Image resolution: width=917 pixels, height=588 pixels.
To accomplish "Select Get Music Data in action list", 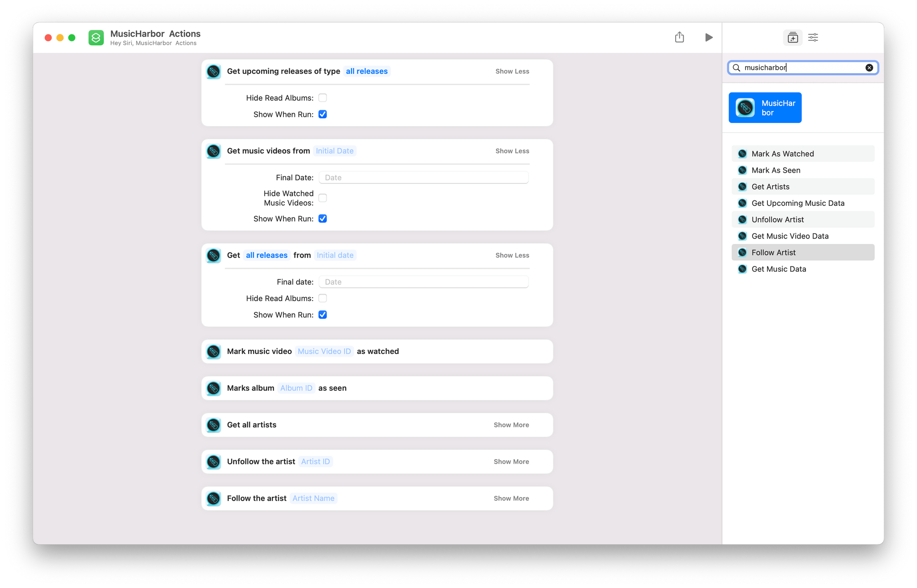I will [x=803, y=269].
